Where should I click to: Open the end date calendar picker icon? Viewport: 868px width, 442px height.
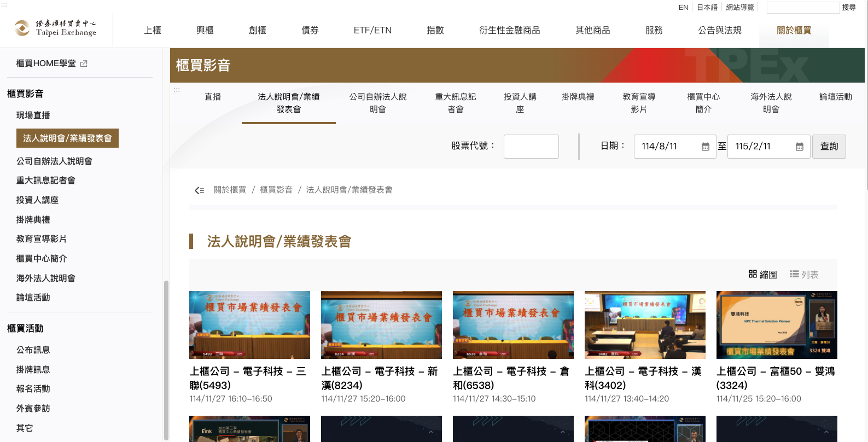click(799, 147)
